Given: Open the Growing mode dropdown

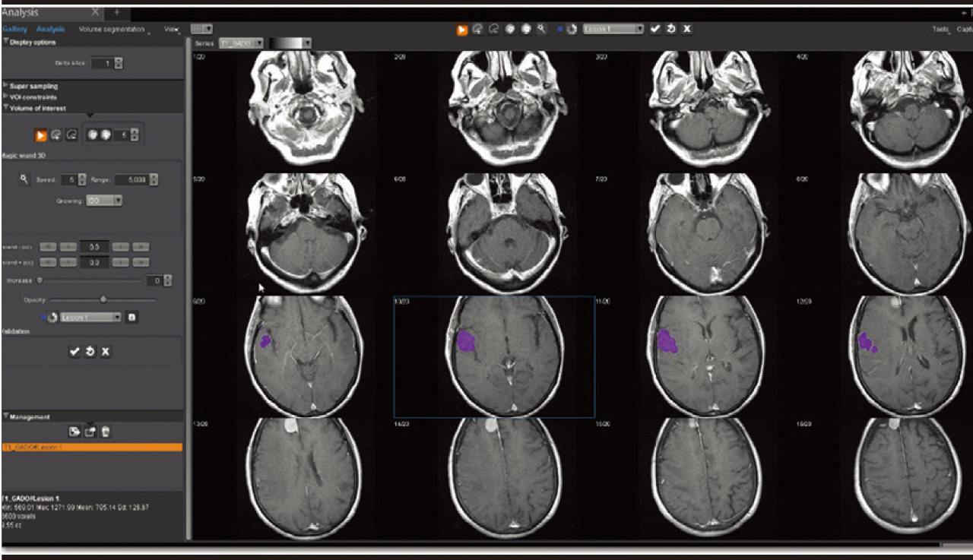Looking at the screenshot, I should (x=104, y=201).
